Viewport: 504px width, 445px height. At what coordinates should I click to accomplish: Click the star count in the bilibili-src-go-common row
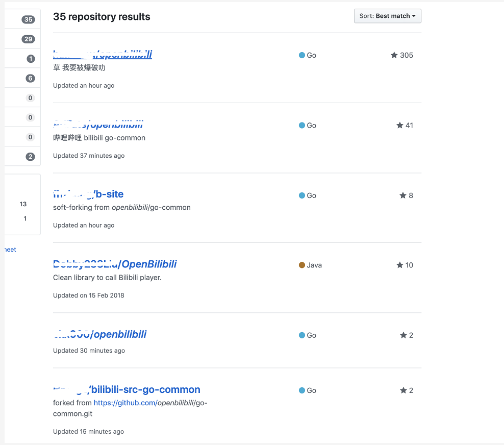(x=411, y=390)
